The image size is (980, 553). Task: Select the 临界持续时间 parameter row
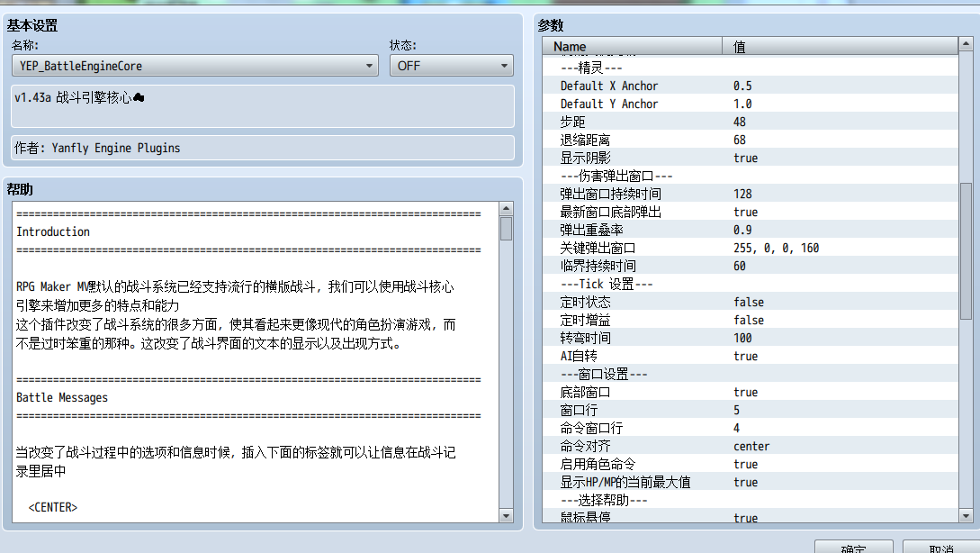pyautogui.click(x=750, y=266)
